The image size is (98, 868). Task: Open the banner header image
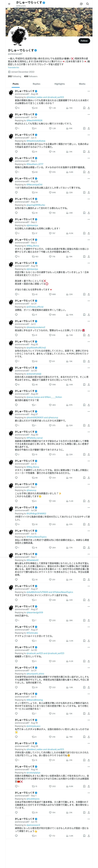tap(49, 20)
